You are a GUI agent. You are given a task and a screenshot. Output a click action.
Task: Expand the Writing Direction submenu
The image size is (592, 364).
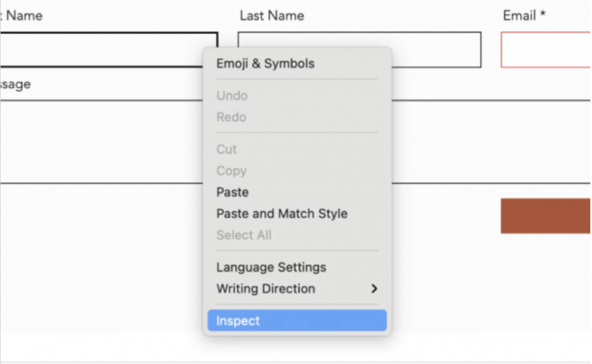265,289
